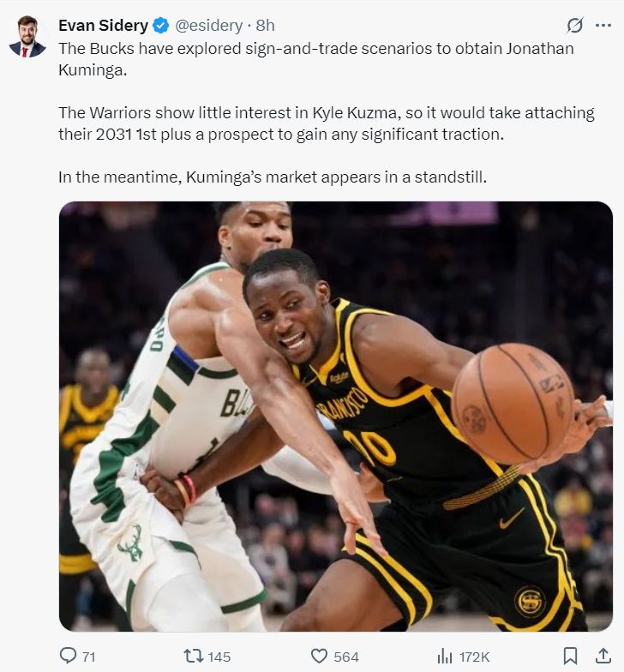Viewport: 624px width, 672px height.
Task: Click the 145 reposts count
Action: 219,657
